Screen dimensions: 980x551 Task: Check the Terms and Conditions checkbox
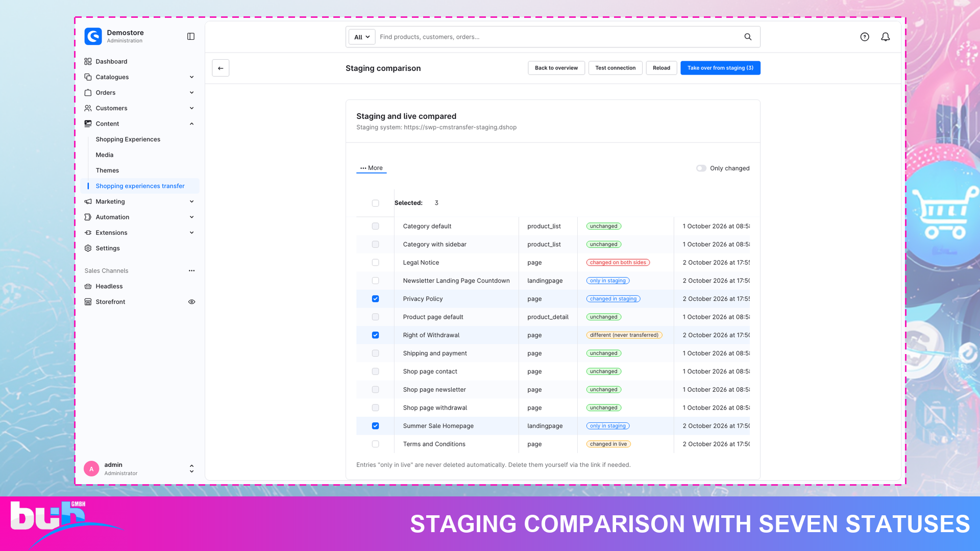point(376,444)
